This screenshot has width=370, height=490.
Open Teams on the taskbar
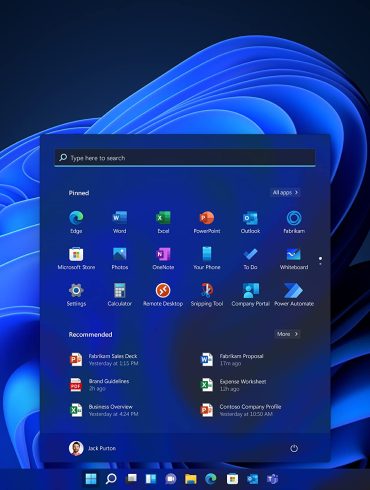272,479
